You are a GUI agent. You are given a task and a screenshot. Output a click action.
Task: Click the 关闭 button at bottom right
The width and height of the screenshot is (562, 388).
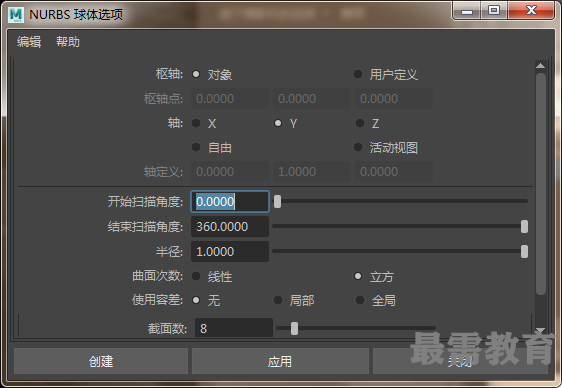pyautogui.click(x=460, y=361)
